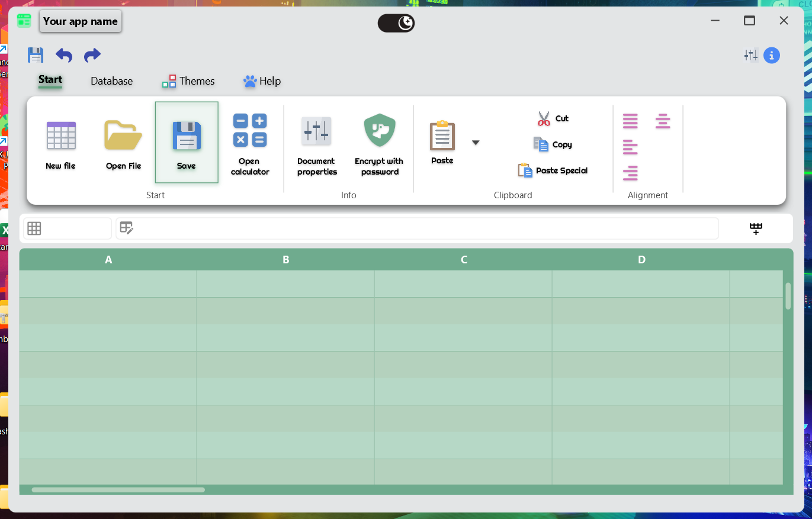Choose Encrypt with password

(x=379, y=143)
